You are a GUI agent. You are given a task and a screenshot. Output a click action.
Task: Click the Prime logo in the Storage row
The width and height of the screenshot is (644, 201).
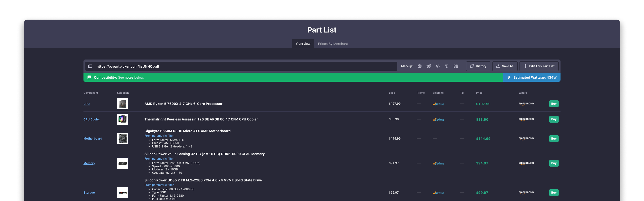coord(438,193)
